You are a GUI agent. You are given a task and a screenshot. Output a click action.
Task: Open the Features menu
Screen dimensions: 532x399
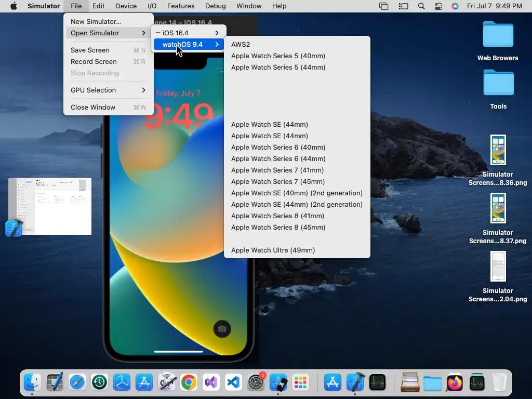(181, 6)
